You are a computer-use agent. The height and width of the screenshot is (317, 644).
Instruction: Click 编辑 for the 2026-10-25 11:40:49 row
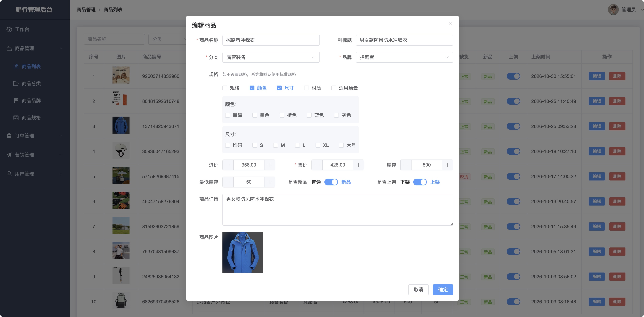597,101
